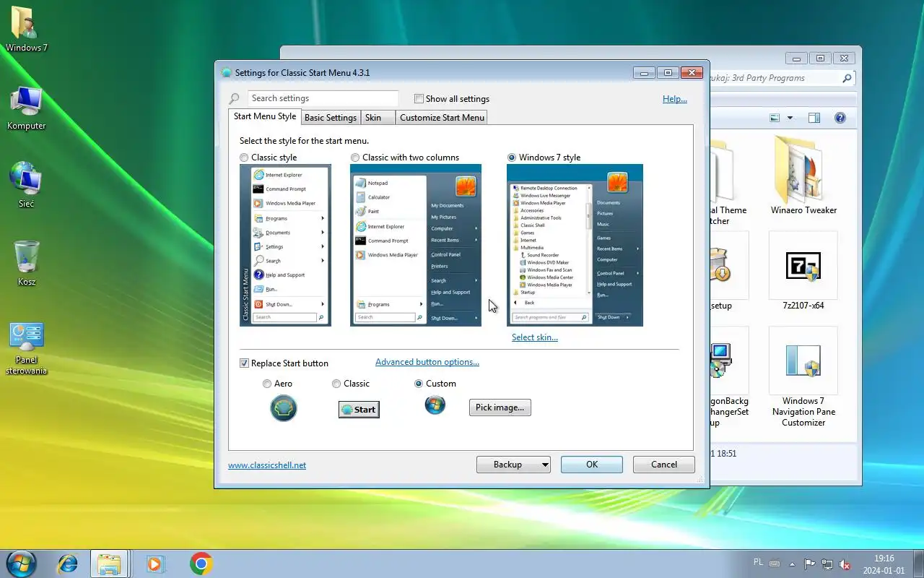Viewport: 924px width, 578px height.
Task: Select the Classic style radio button
Action: tap(245, 158)
